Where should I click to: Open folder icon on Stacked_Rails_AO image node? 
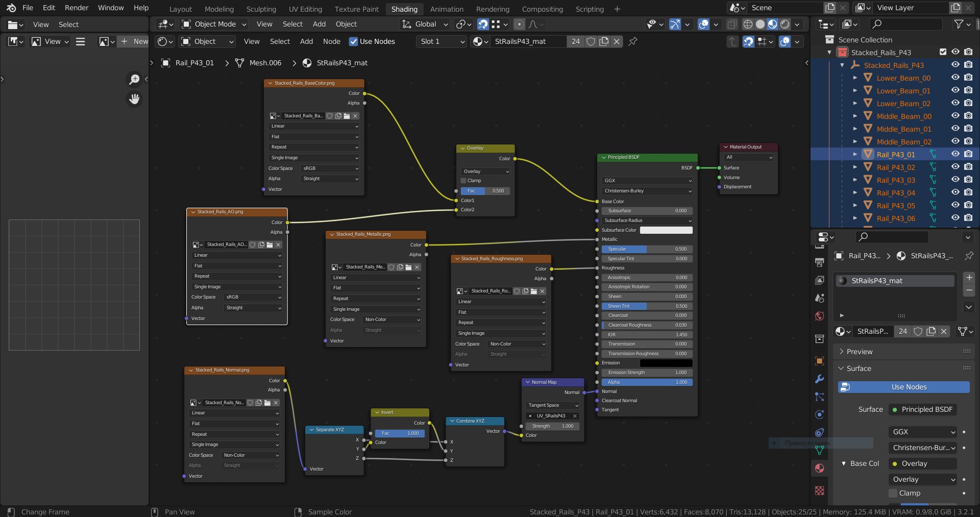[x=270, y=244]
